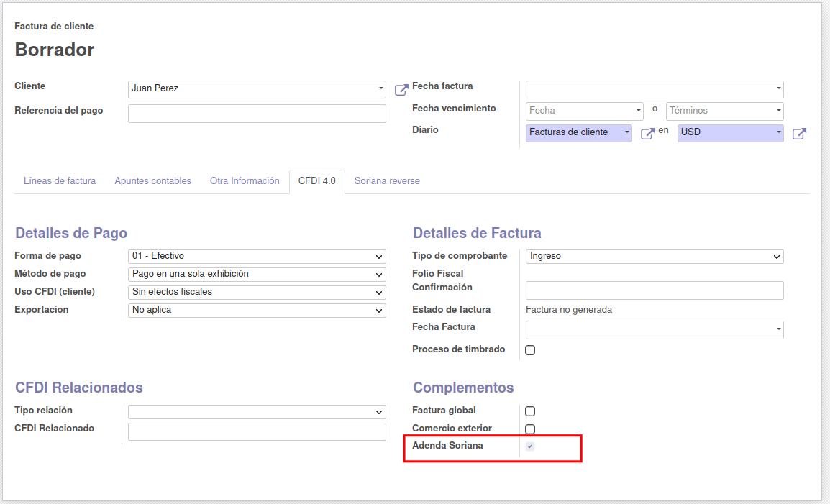Open the Método de pago dropdown
The image size is (830, 504).
click(257, 275)
